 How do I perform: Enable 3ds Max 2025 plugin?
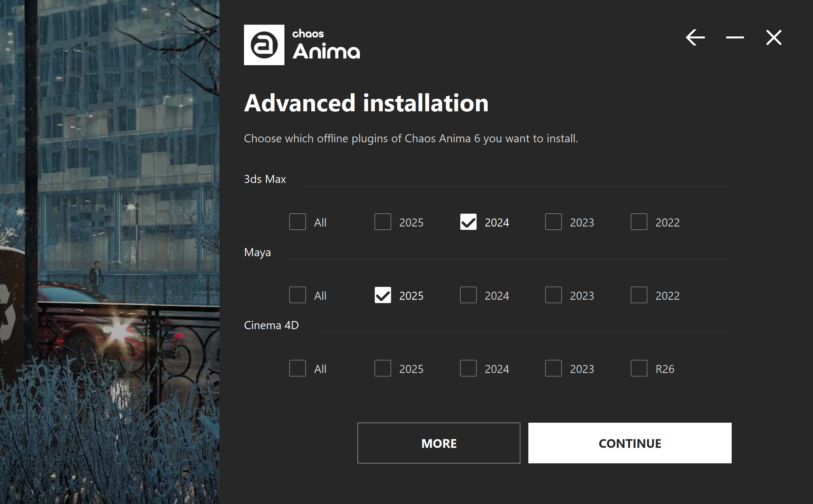point(383,222)
